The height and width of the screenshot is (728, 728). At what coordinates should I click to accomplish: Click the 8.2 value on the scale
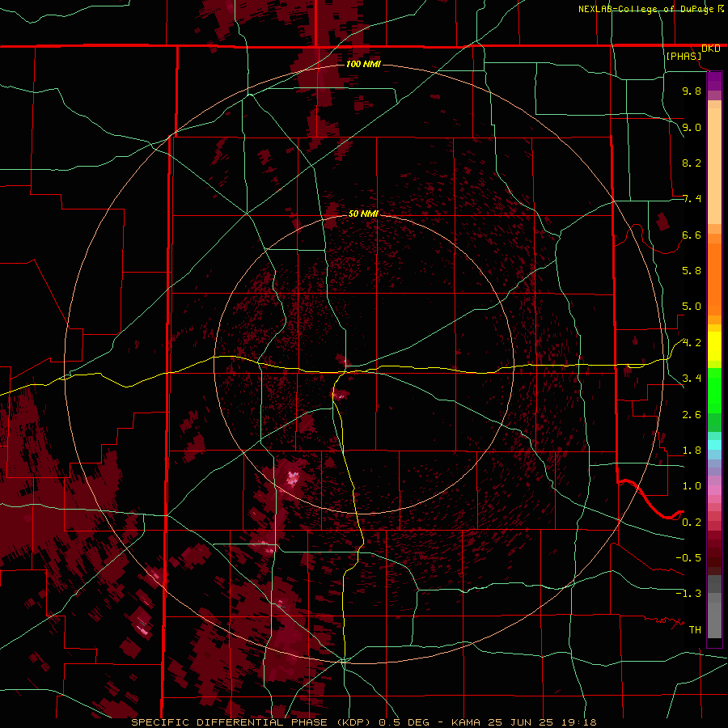pyautogui.click(x=692, y=163)
